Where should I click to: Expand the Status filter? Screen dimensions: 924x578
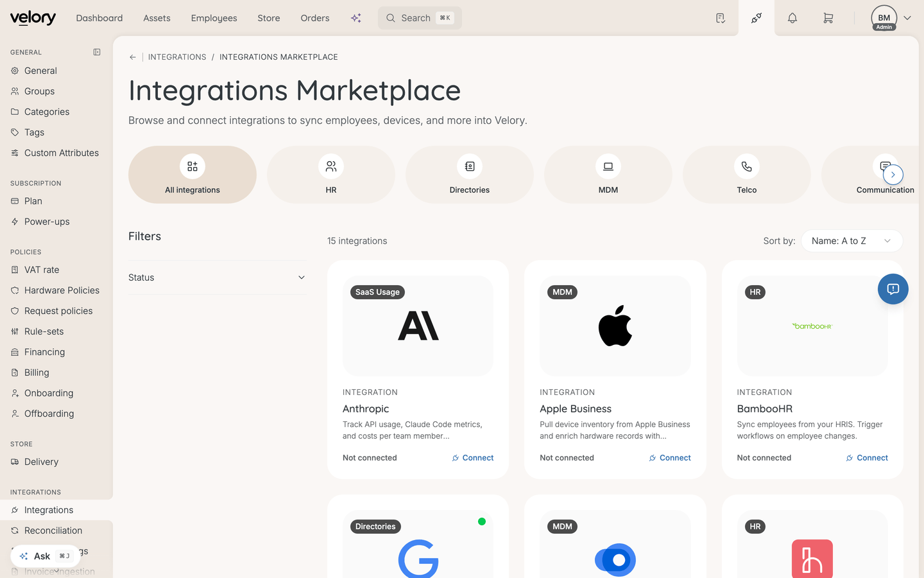[218, 277]
